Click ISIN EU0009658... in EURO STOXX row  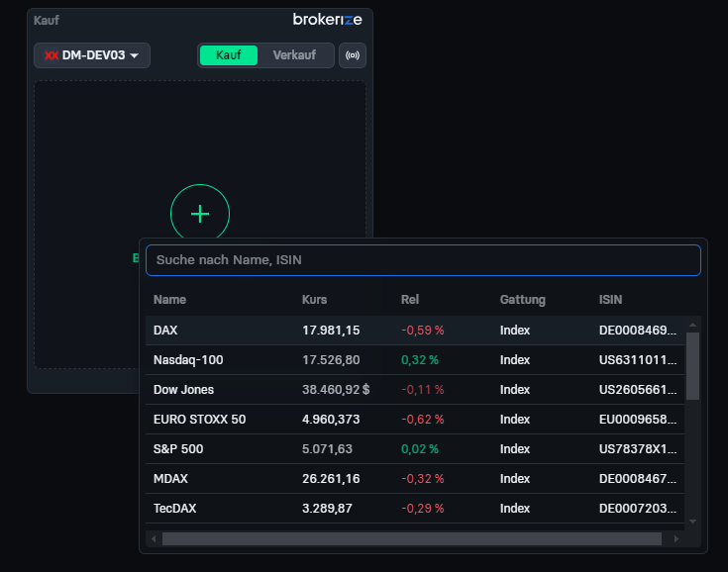click(638, 420)
